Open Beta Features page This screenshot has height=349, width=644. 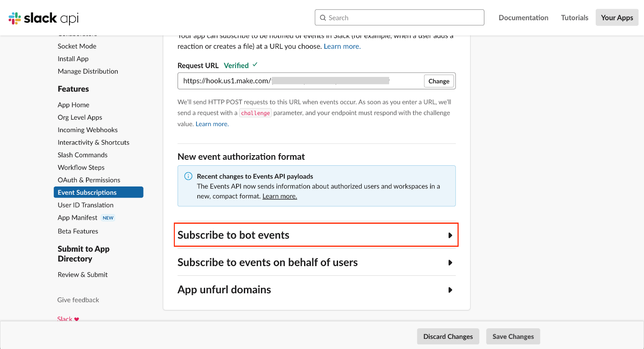(x=78, y=231)
